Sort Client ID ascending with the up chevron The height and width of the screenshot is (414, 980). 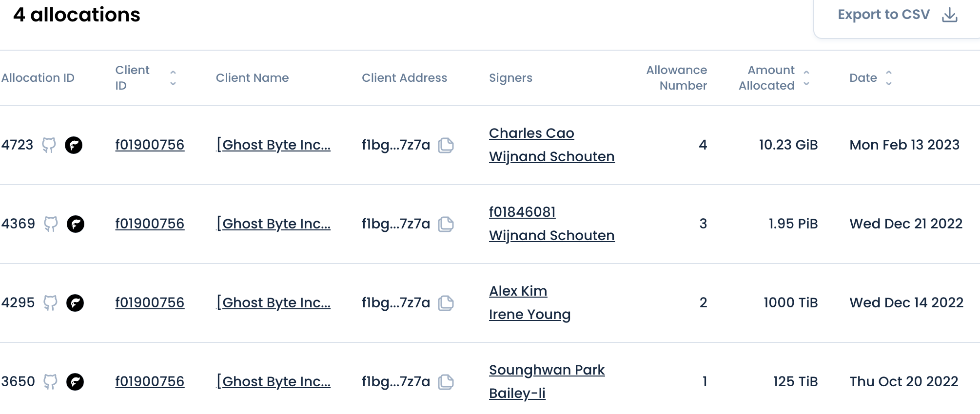pyautogui.click(x=173, y=72)
